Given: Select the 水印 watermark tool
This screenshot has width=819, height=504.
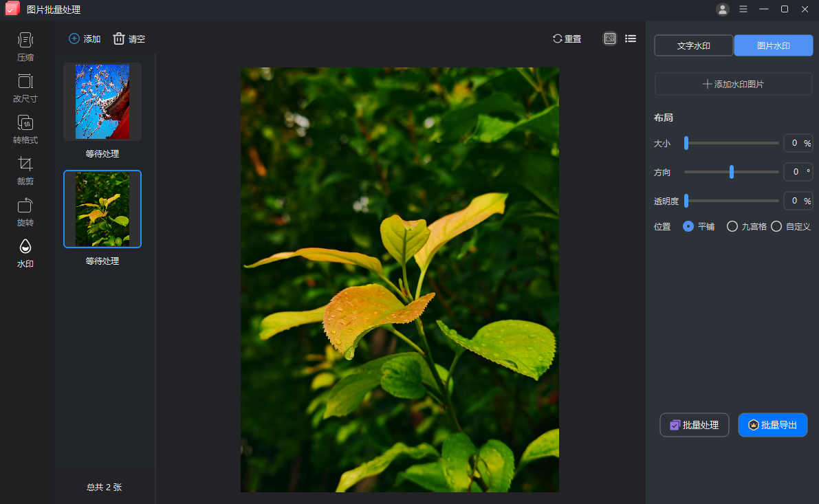Looking at the screenshot, I should pyautogui.click(x=25, y=253).
